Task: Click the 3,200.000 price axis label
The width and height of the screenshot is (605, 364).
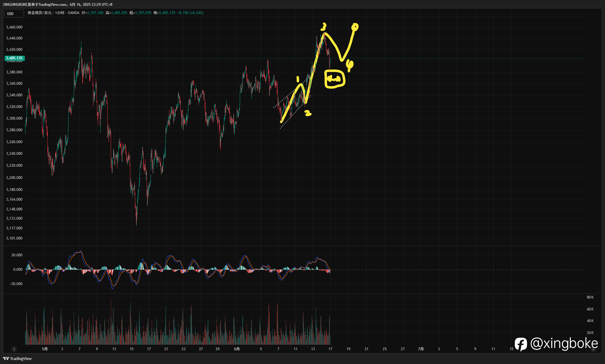Action: click(x=14, y=178)
